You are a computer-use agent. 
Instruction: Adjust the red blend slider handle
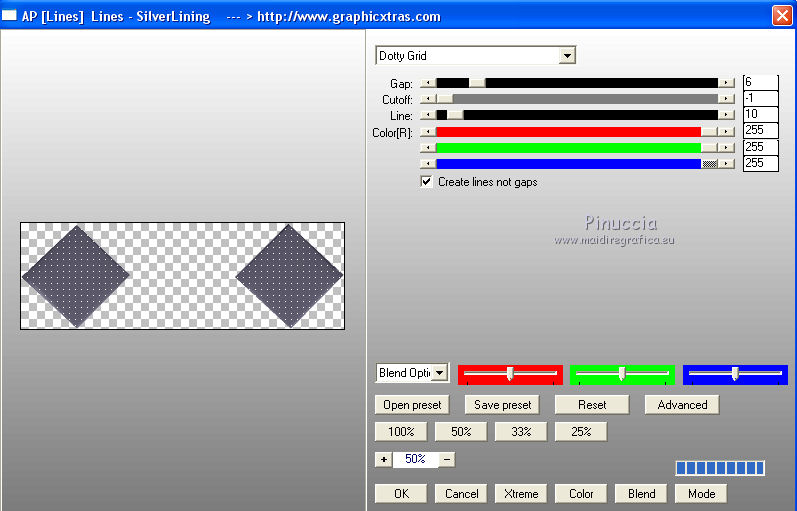510,374
